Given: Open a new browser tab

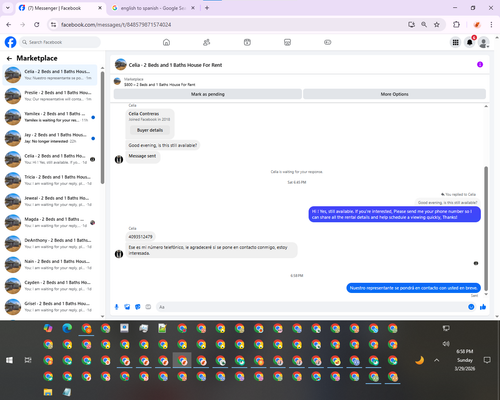Looking at the screenshot, I should (x=207, y=8).
